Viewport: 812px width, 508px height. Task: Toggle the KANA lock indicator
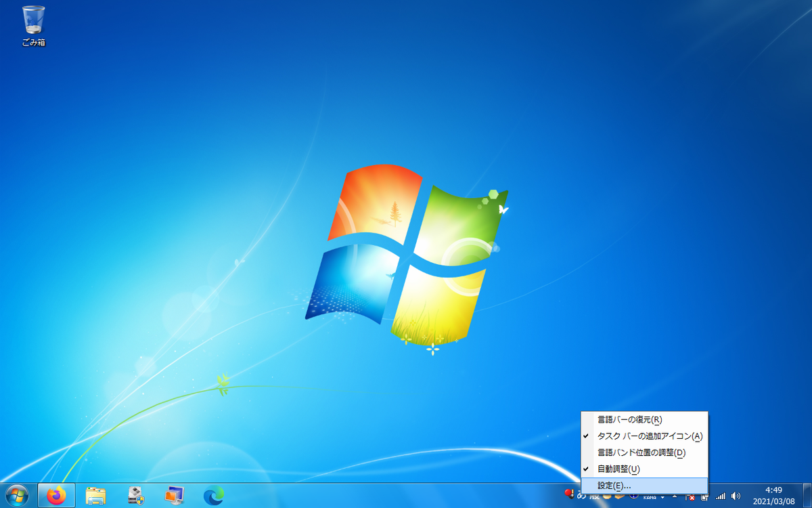click(650, 497)
